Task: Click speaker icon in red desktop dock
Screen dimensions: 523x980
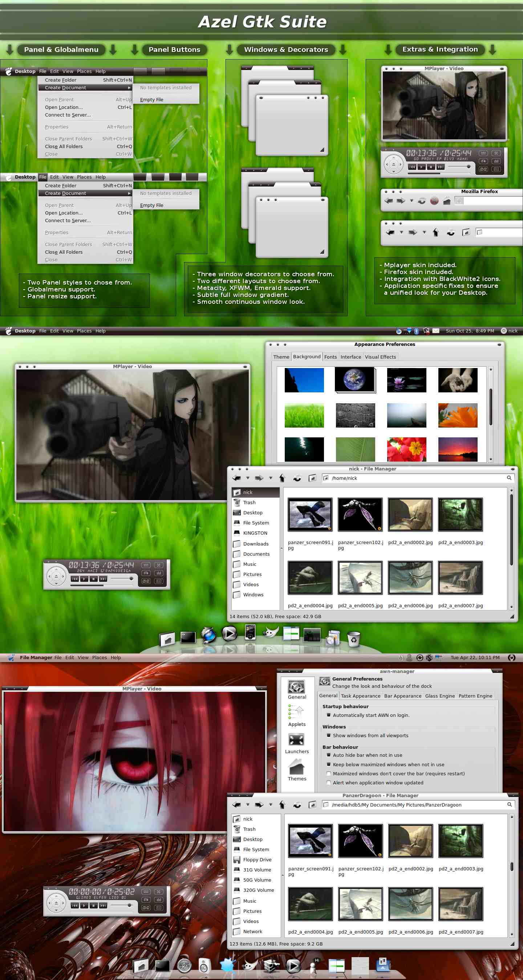Action: pyautogui.click(x=205, y=965)
